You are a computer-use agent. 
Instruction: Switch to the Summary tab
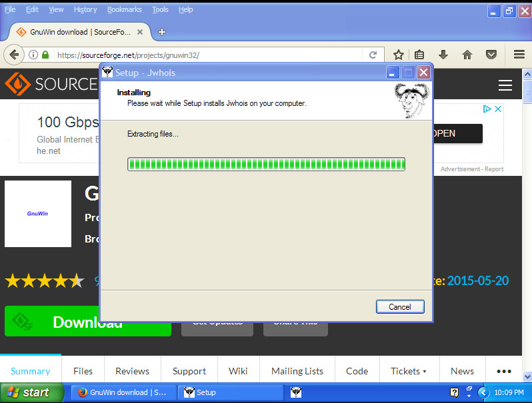pyautogui.click(x=31, y=371)
